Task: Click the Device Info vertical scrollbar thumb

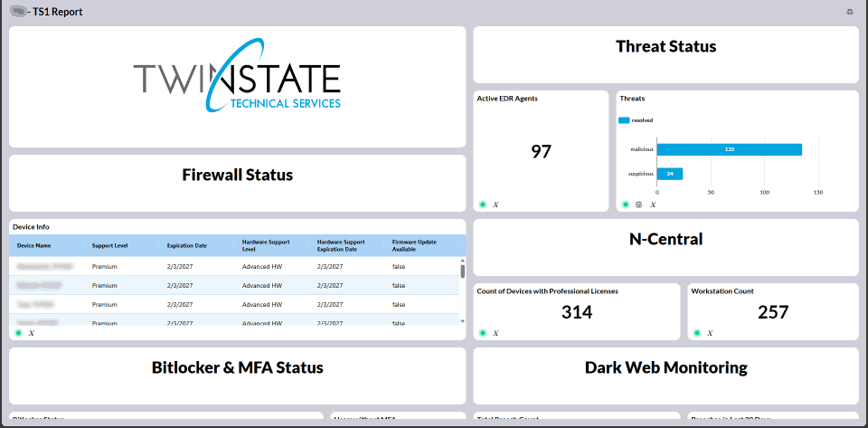Action: click(463, 271)
